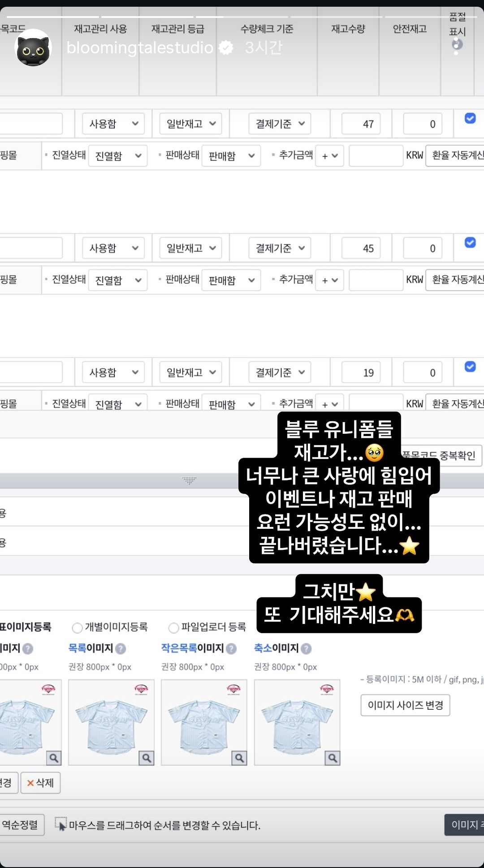Image resolution: width=484 pixels, height=868 pixels.
Task: Open 추가금액 plus dropdown below the 47-stock row
Action: (329, 155)
